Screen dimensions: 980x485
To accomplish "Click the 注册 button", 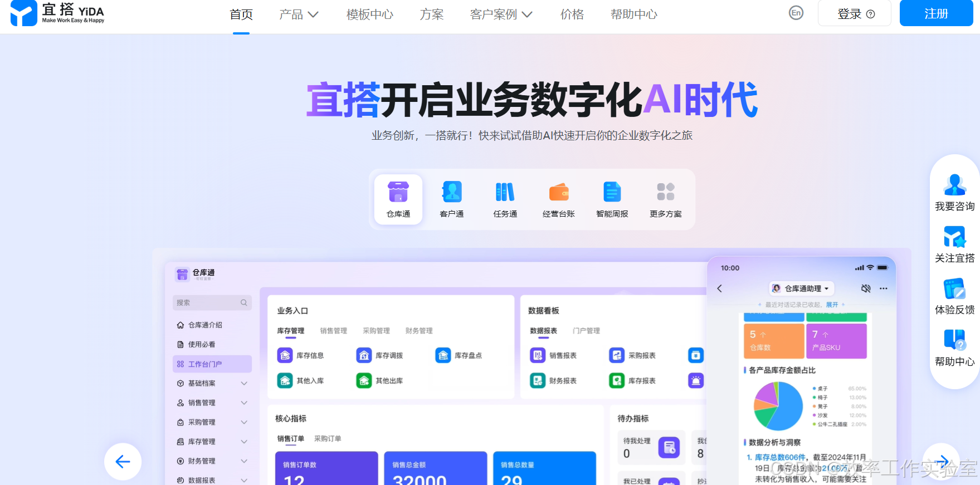I will tap(937, 13).
